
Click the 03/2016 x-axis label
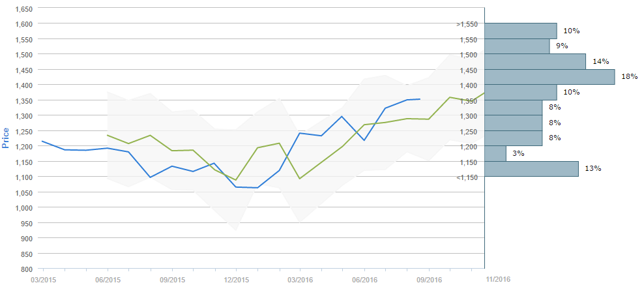[x=300, y=279]
